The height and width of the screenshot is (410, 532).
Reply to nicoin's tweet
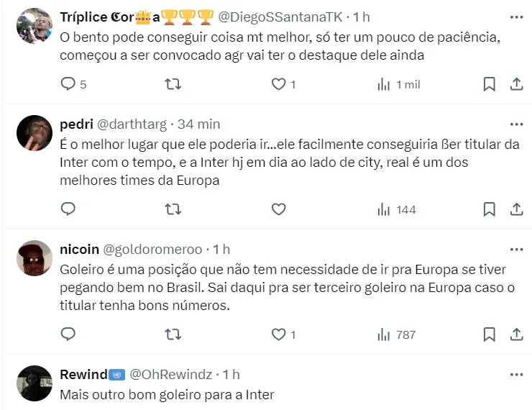coord(68,334)
